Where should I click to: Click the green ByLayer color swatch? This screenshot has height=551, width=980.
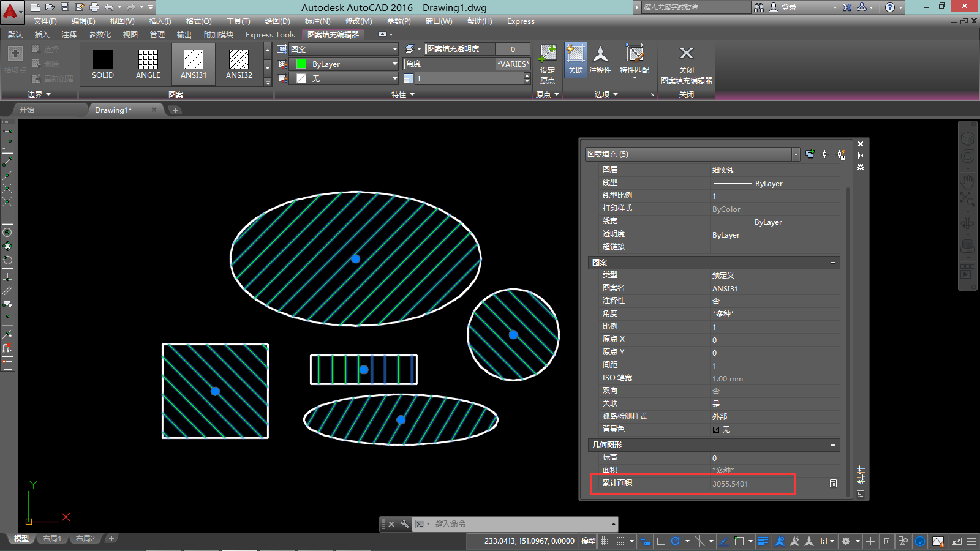301,64
